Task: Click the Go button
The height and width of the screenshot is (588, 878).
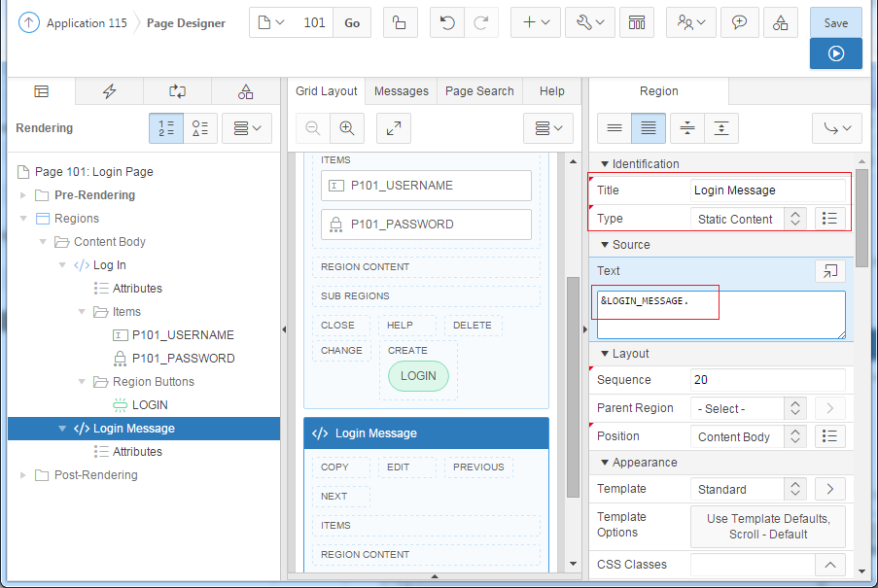Action: point(352,23)
